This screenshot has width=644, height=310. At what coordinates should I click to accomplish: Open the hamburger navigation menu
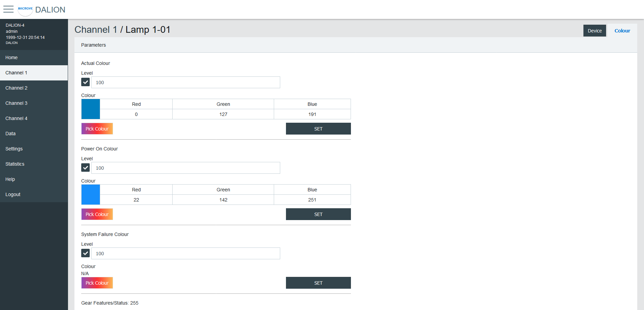8,9
